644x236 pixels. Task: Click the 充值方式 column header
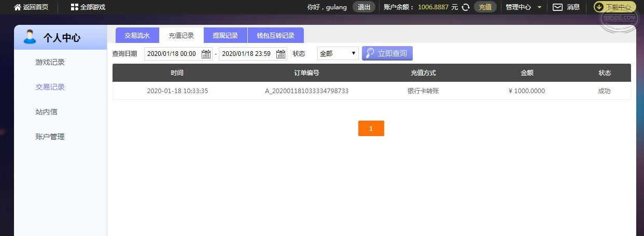tap(423, 73)
